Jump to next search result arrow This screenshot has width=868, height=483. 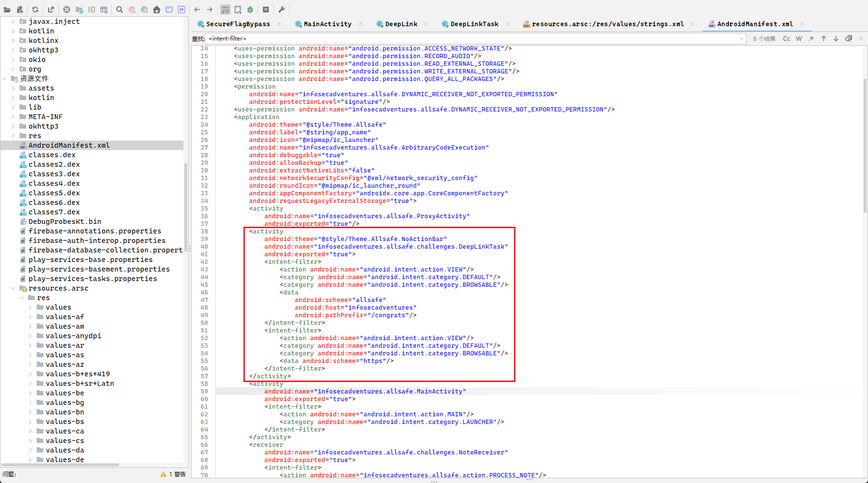tap(836, 39)
